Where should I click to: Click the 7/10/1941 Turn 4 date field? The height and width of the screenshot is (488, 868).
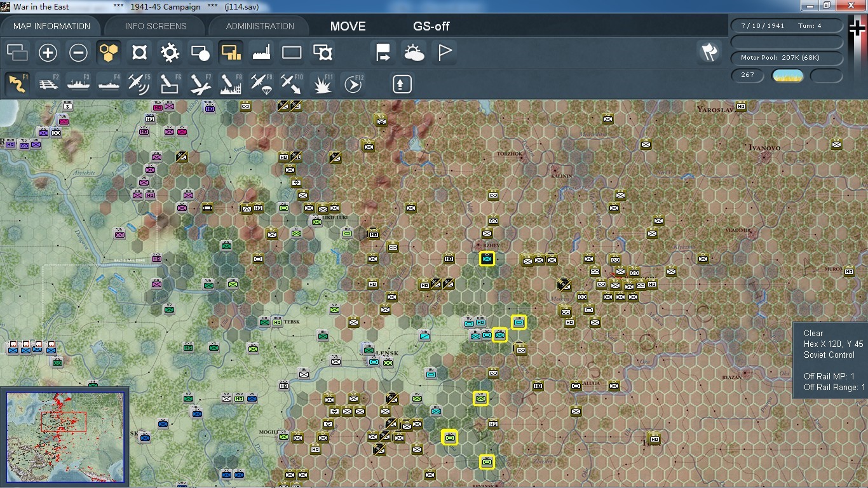click(787, 26)
